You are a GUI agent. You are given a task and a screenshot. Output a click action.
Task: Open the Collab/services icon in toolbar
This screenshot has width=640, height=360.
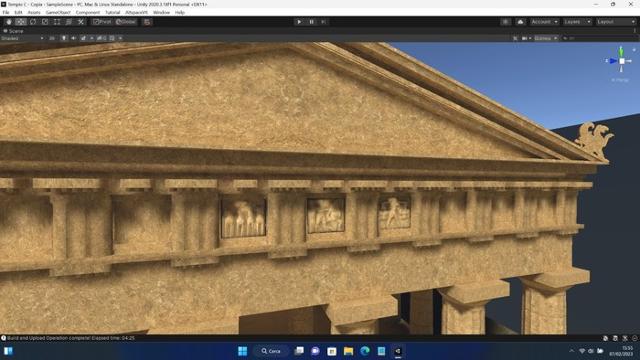tap(505, 22)
